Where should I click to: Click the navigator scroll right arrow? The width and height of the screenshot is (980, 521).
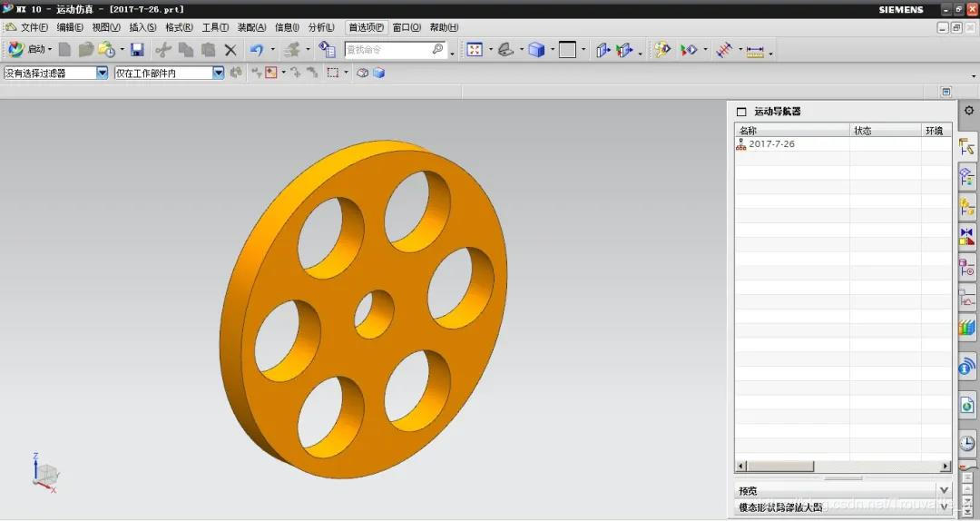coord(946,467)
